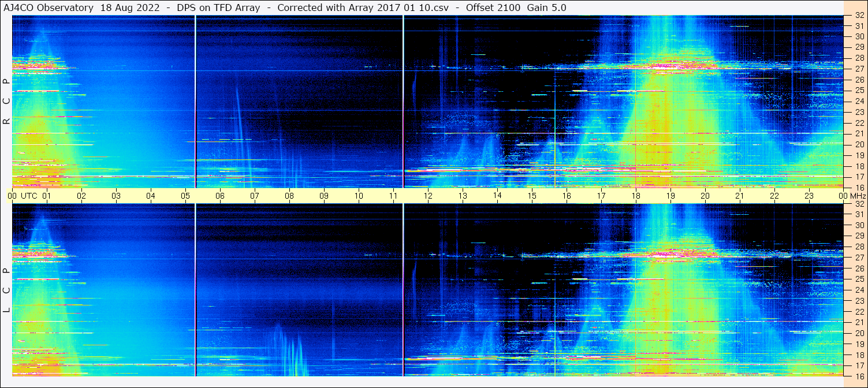This screenshot has width=868, height=388.
Task: Click the 20 MHz label of RCP panel
Action: 859,144
